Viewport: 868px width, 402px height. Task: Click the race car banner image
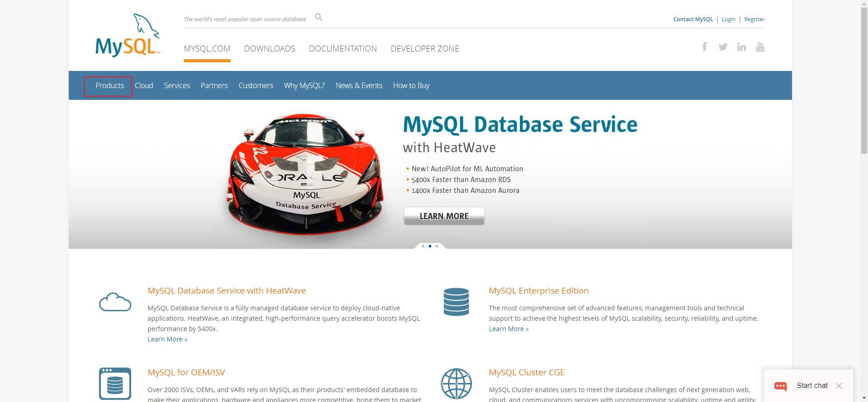305,174
